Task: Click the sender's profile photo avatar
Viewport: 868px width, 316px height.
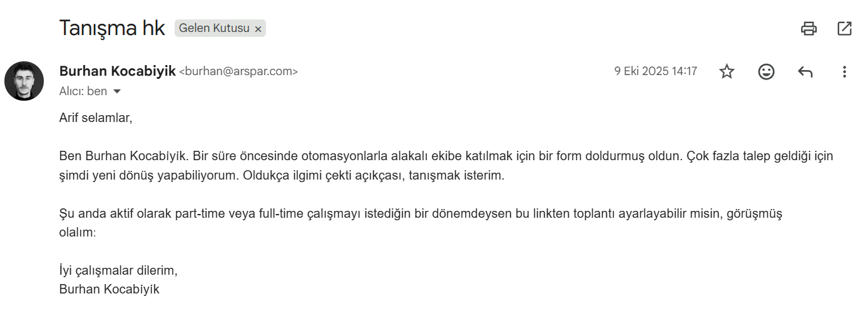Action: [24, 81]
